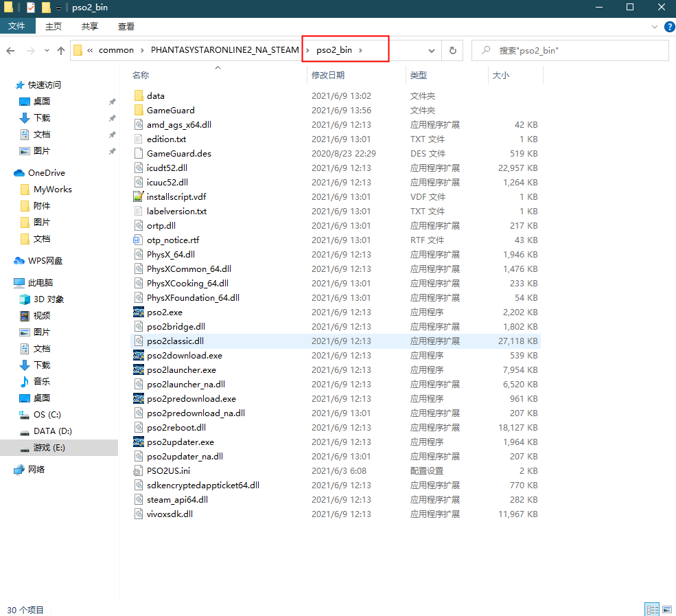Image resolution: width=676 pixels, height=616 pixels.
Task: Open Quick Access toolbar customize dropdown
Action: tap(58, 8)
